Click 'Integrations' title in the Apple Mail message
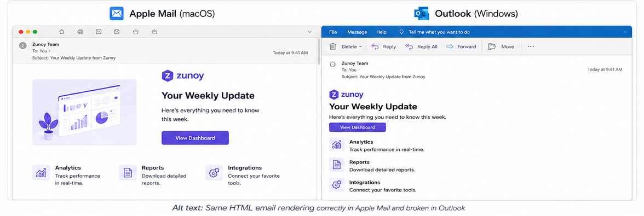 tap(245, 168)
